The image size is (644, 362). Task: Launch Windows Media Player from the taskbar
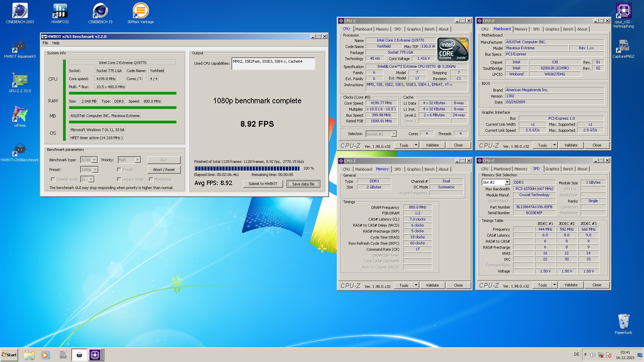[45, 355]
